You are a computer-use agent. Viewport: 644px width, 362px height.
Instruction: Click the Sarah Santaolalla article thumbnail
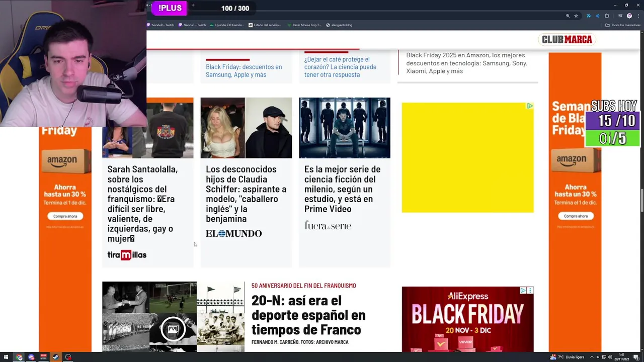147,128
